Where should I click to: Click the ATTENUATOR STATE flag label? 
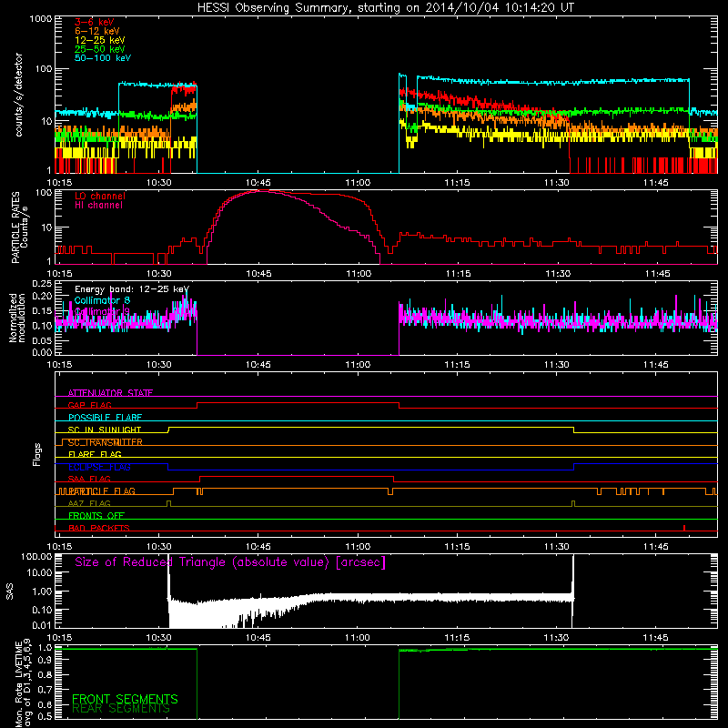pyautogui.click(x=110, y=393)
